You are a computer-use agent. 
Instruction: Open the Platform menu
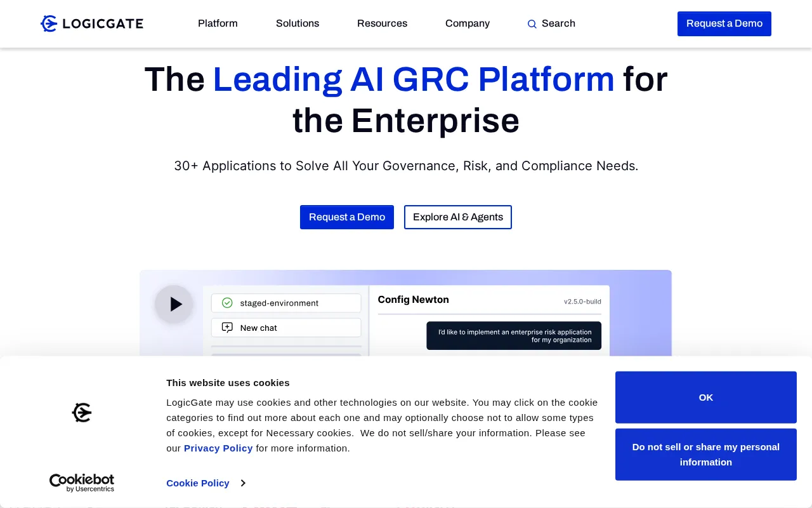[218, 23]
